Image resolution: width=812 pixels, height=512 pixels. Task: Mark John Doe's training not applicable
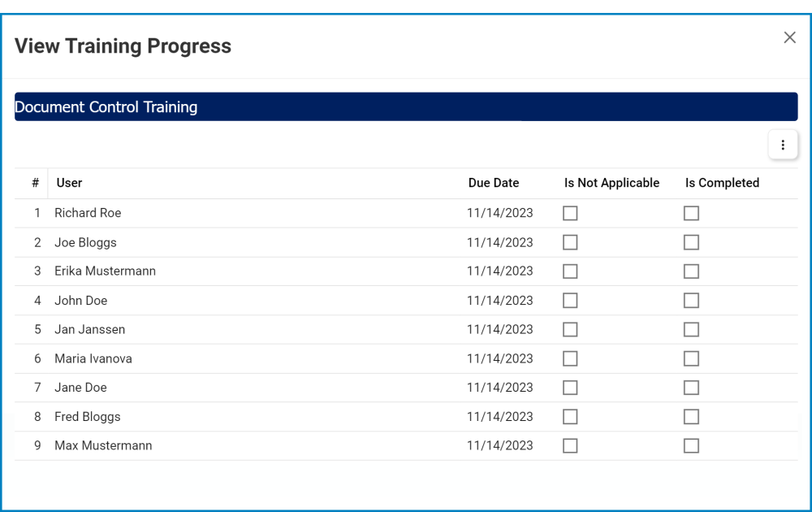570,300
